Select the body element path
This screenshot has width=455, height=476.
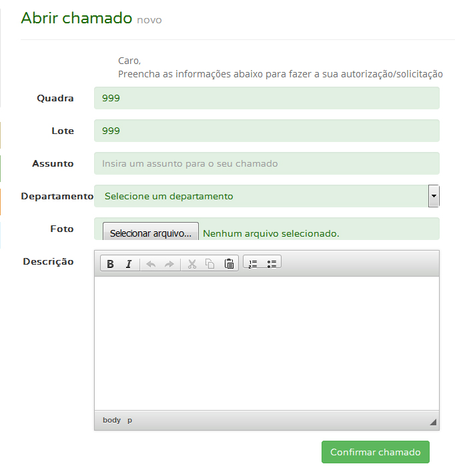111,420
